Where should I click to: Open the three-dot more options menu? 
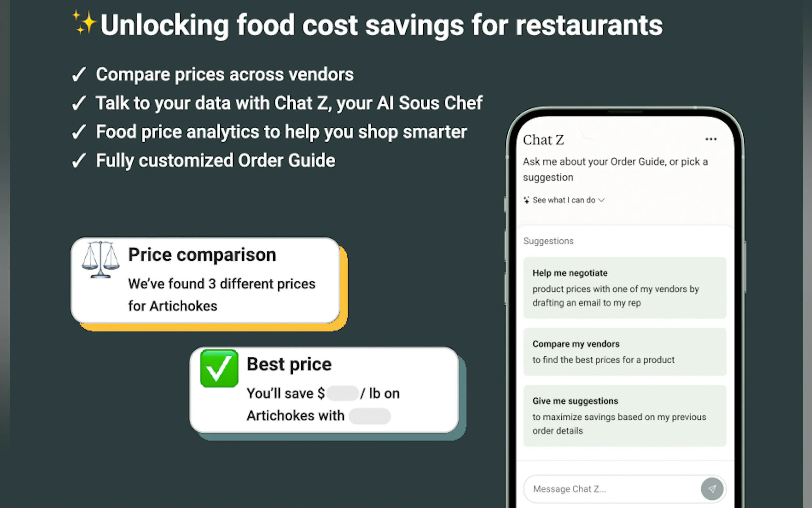click(711, 139)
